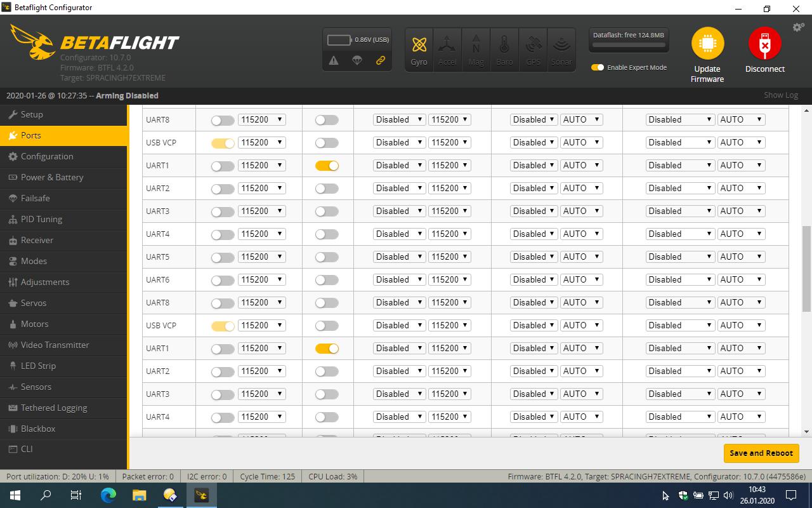
Task: Enable the UART2 serial port toggle
Action: tap(222, 188)
